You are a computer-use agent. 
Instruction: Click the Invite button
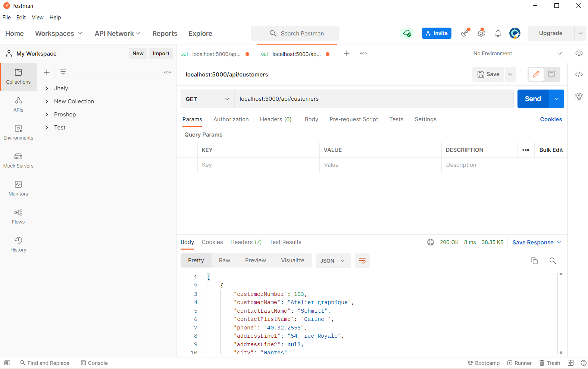click(x=437, y=33)
